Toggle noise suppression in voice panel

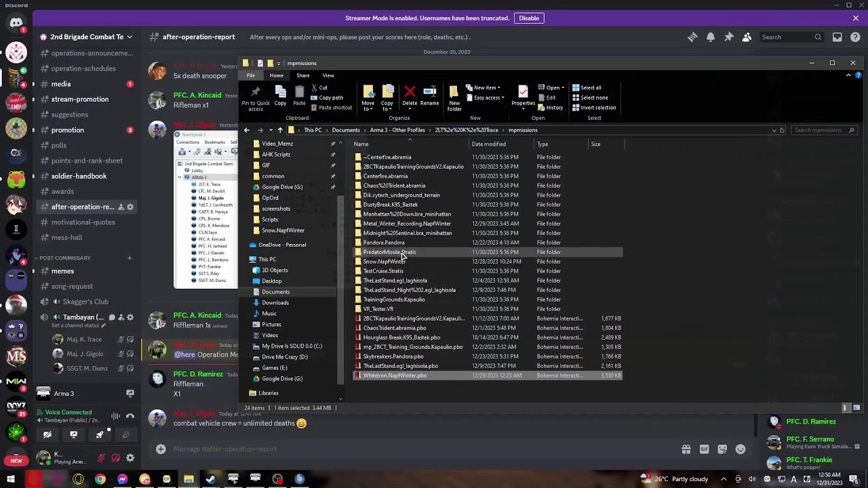pos(115,416)
